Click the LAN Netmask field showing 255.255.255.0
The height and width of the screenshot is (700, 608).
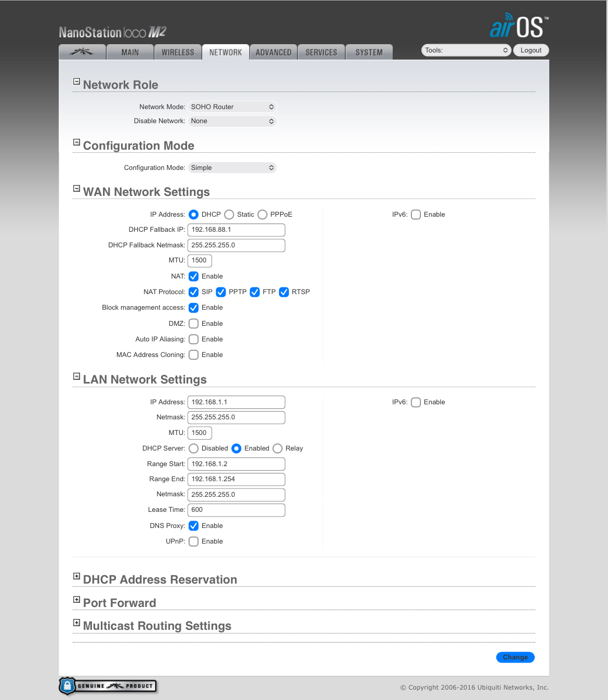point(236,417)
